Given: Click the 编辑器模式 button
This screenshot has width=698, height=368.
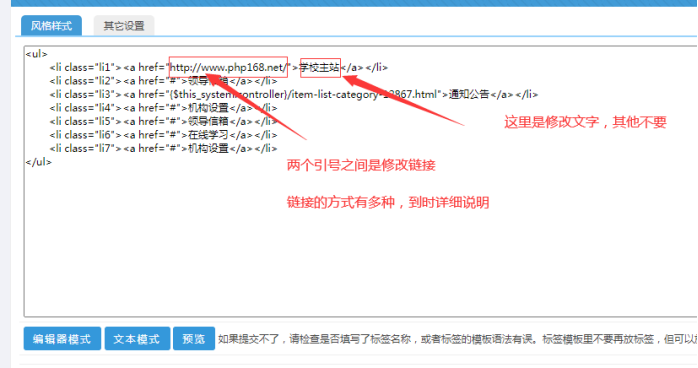Looking at the screenshot, I should [62, 339].
